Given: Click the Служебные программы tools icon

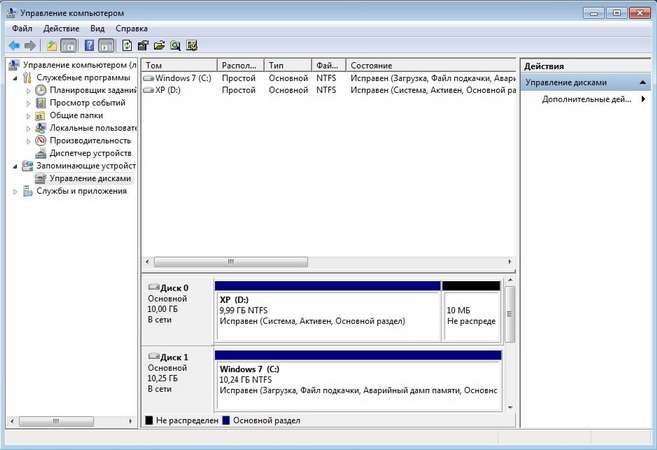Looking at the screenshot, I should [x=28, y=78].
